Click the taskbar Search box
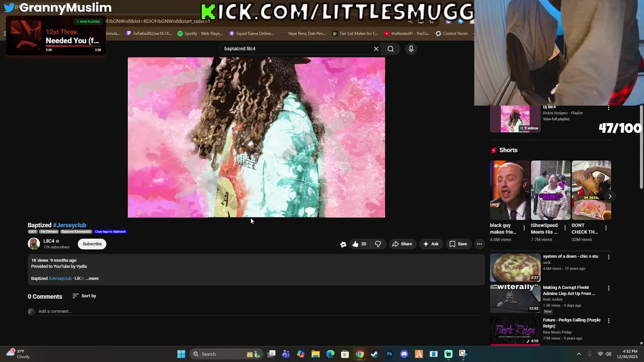644x362 pixels. pos(226,354)
